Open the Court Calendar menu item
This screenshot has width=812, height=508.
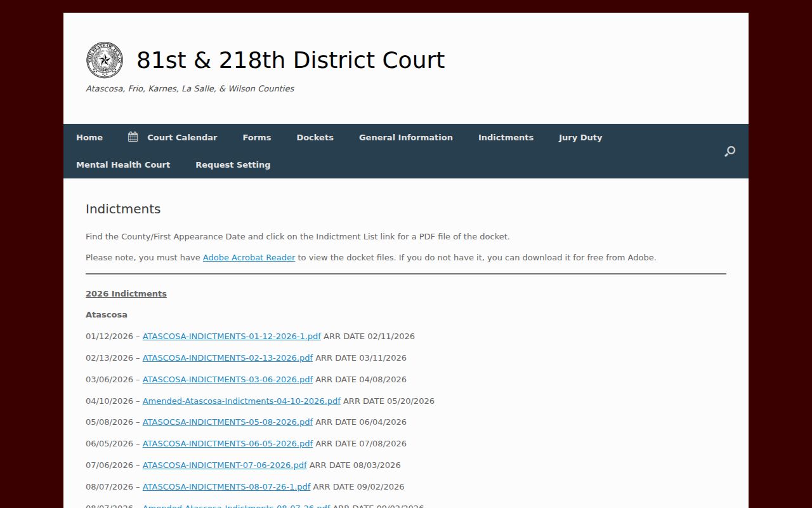[182, 137]
